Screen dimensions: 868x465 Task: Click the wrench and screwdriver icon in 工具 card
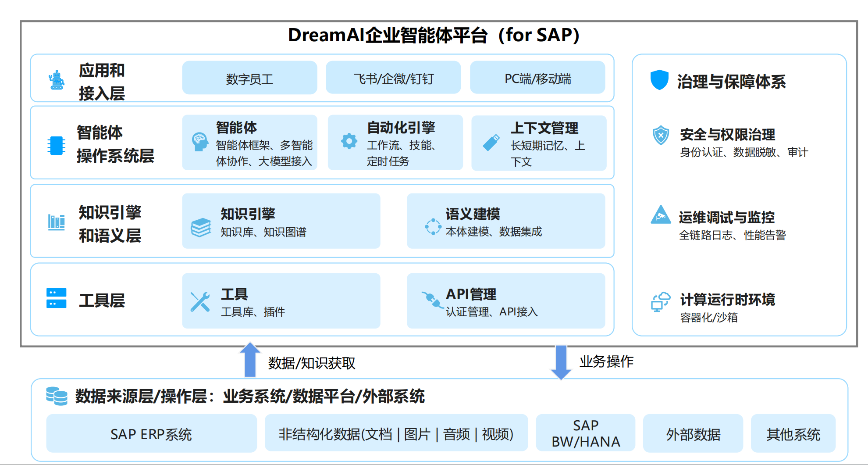(x=200, y=302)
